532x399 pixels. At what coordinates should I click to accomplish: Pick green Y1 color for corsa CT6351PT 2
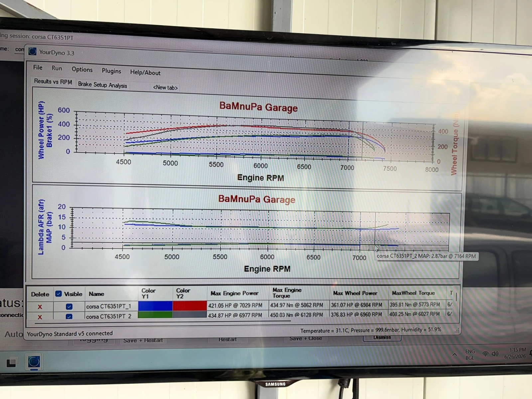pos(155,315)
